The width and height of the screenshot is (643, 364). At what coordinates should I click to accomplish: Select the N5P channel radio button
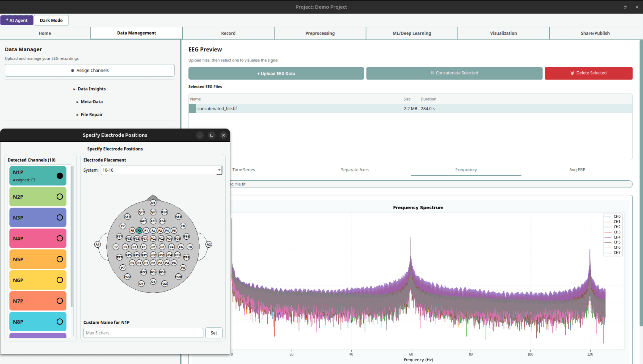coord(60,259)
